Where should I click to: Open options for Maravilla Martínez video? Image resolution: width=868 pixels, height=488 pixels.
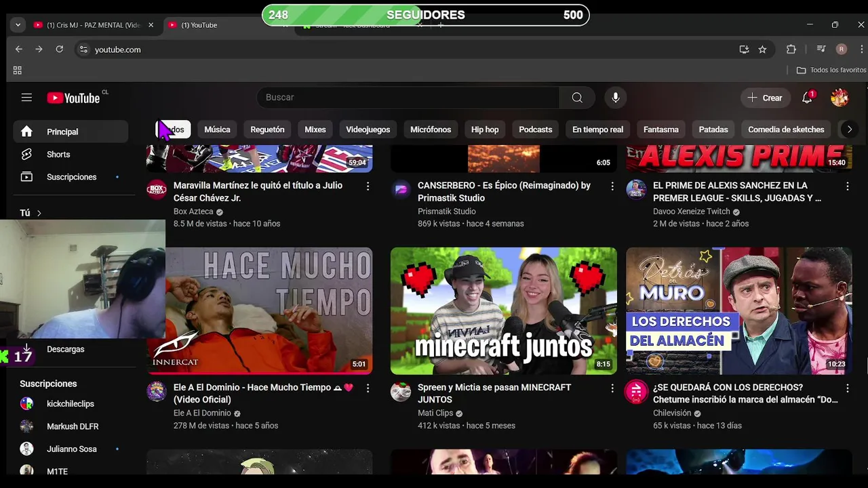(368, 186)
